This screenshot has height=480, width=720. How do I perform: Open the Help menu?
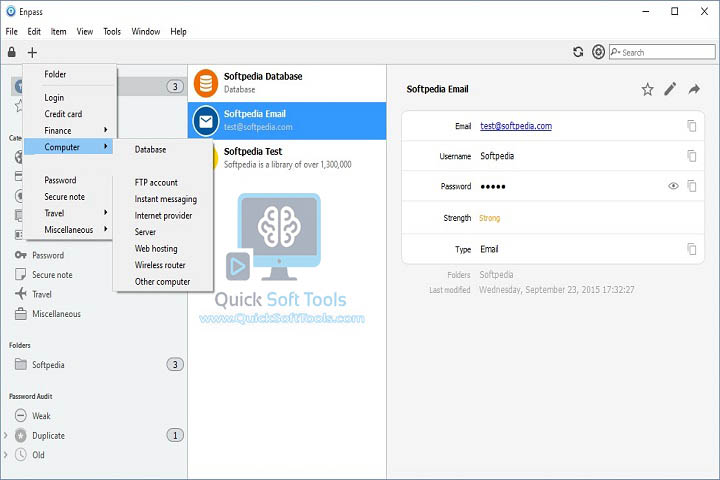(x=178, y=32)
